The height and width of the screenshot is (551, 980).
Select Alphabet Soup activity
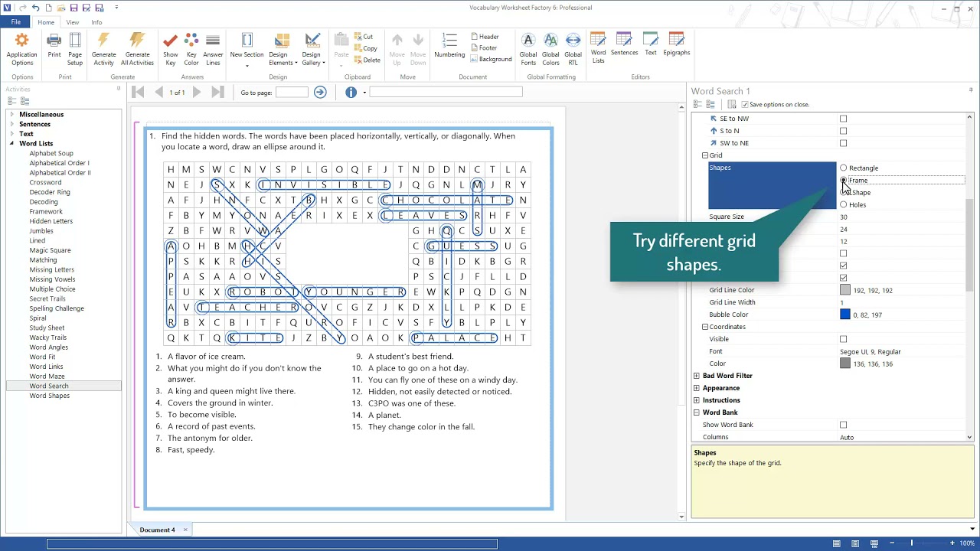point(51,153)
